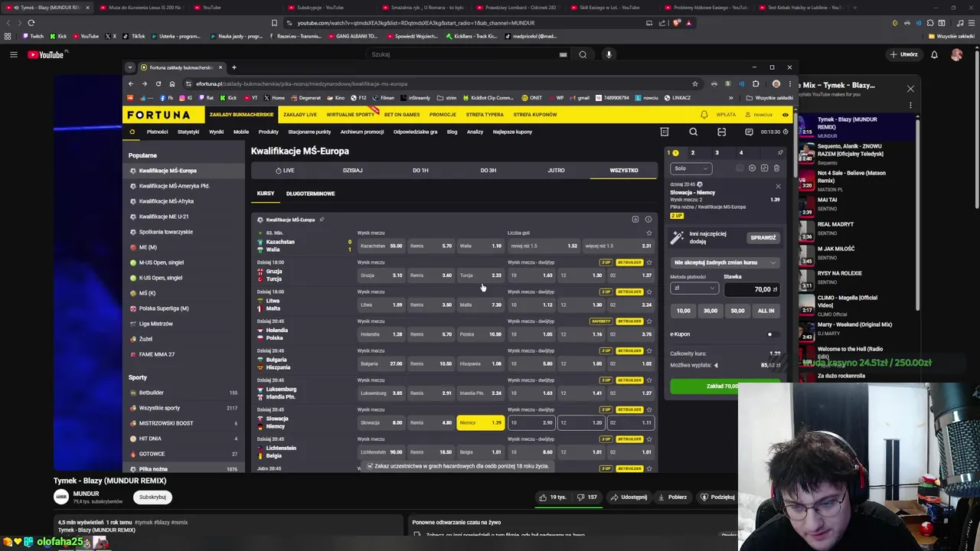Expand the odds change acceptance dropdown
The image size is (980, 551).
[x=724, y=262]
